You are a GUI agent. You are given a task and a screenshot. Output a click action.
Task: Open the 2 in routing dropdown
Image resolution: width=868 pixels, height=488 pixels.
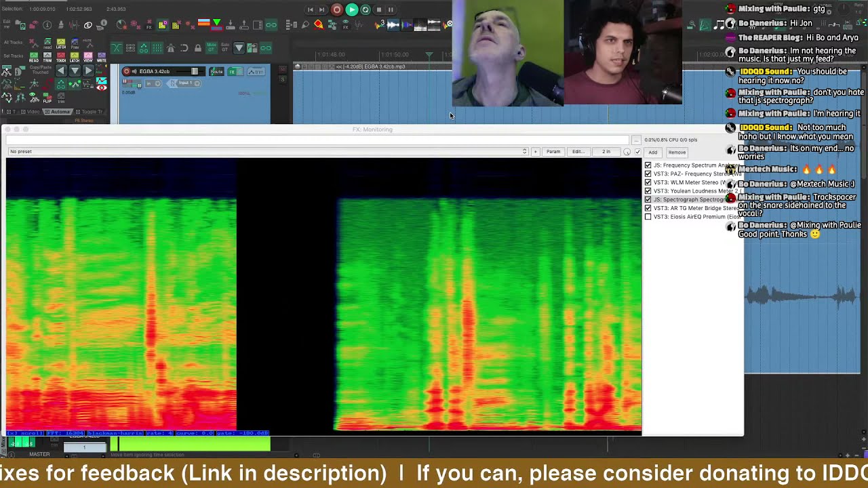[606, 152]
